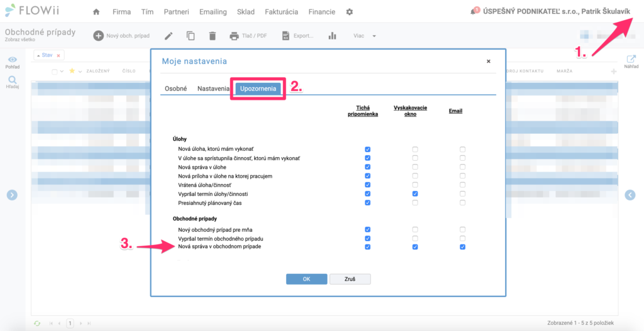Go to the first page arrow
This screenshot has width=644, height=331.
(x=51, y=323)
